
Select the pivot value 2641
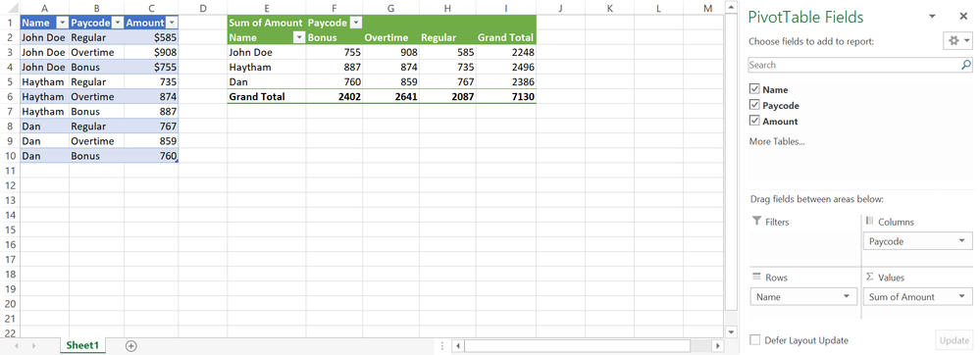click(x=390, y=97)
